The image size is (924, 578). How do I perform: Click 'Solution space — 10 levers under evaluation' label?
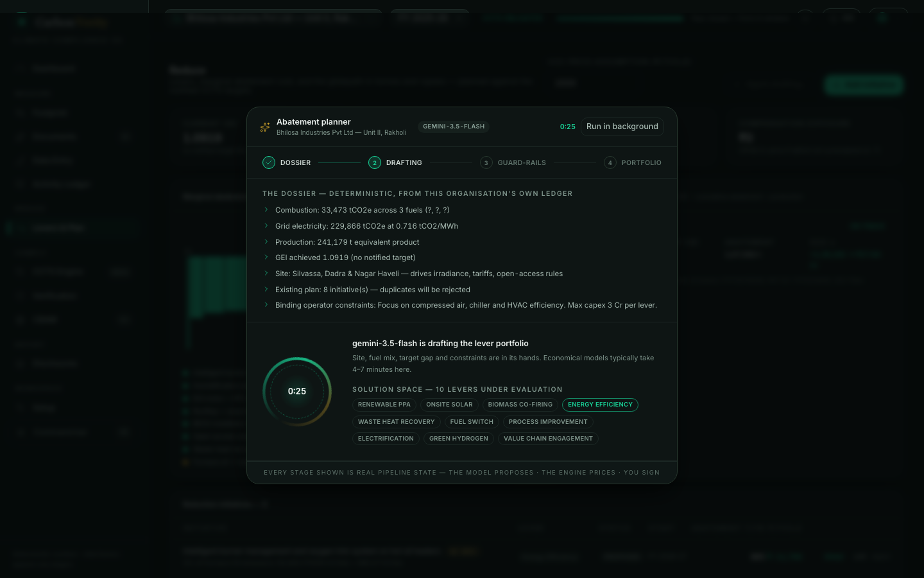pos(458,389)
